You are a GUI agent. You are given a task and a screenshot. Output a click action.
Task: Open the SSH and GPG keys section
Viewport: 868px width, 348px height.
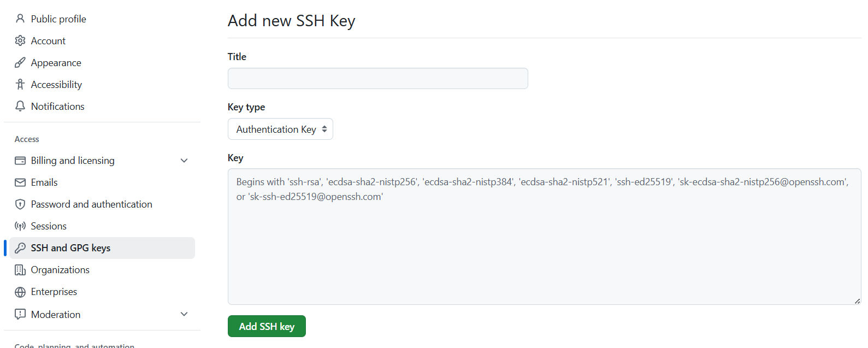coord(71,247)
